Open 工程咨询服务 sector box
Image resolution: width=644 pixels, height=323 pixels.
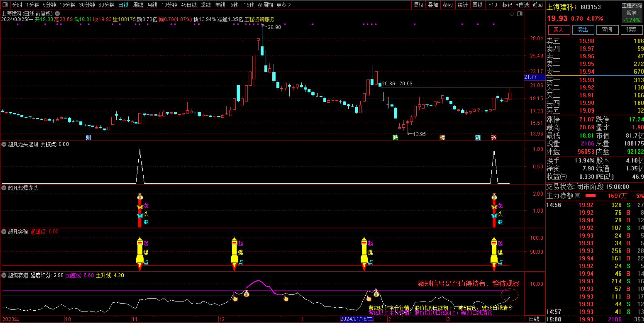pos(631,13)
